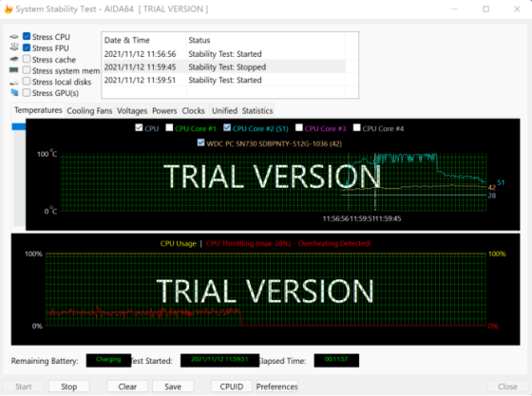Screen dimensions: 532x396
Task: Show CPU Core #4 in temperature graph
Action: pos(356,127)
